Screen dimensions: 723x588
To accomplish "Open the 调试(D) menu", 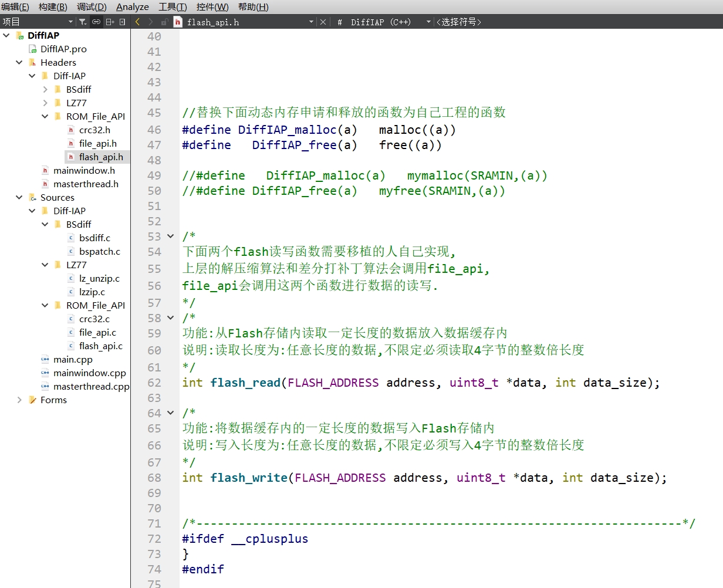I will 92,7.
